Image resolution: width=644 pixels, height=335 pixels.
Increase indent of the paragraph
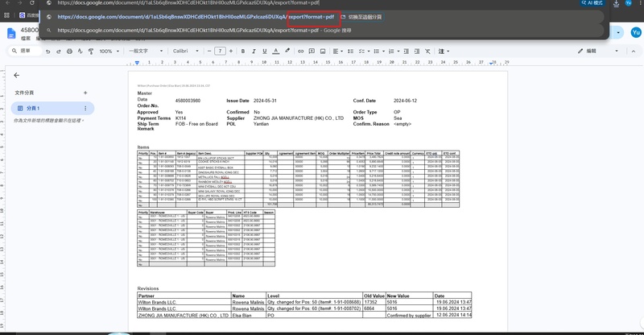pos(417,51)
